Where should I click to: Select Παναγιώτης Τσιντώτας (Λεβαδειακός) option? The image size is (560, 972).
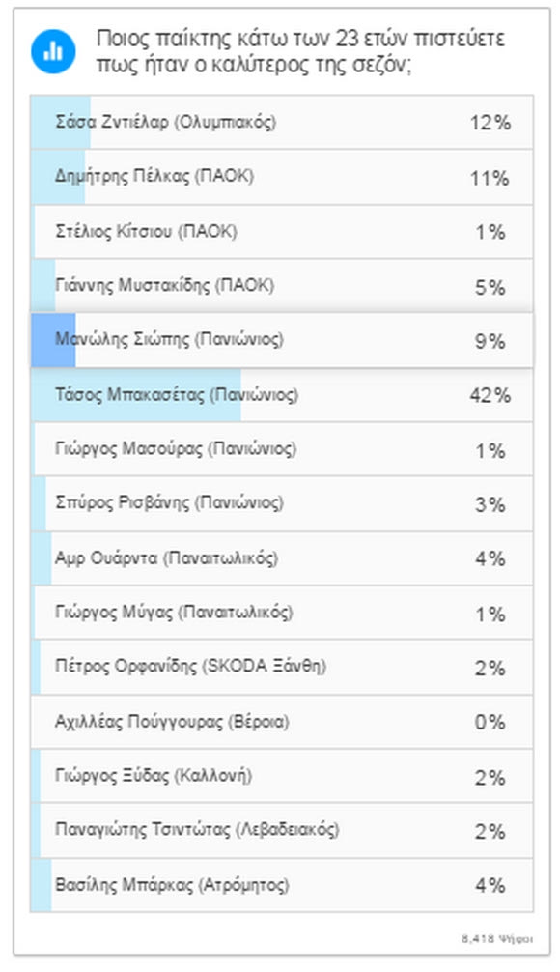point(282,831)
